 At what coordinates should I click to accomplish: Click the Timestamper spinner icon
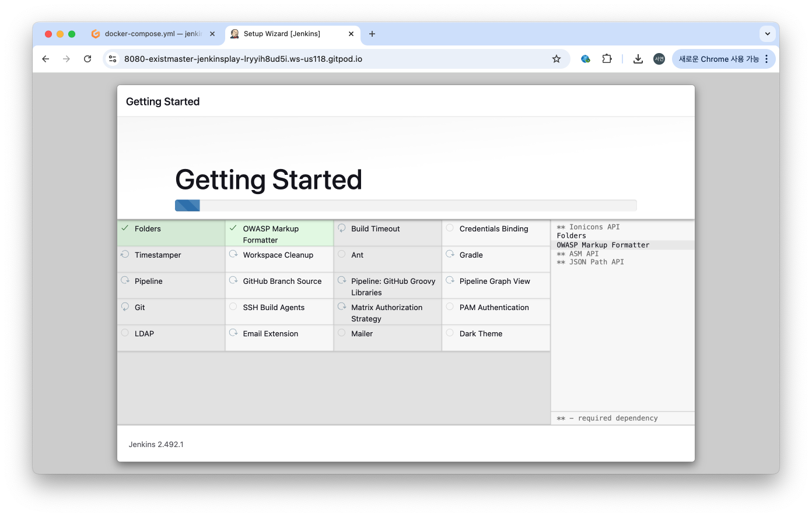coord(125,254)
